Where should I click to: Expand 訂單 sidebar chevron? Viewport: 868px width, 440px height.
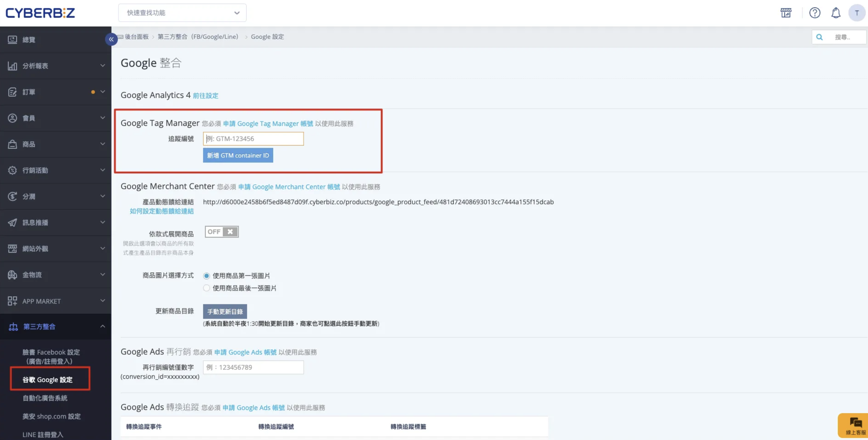103,92
